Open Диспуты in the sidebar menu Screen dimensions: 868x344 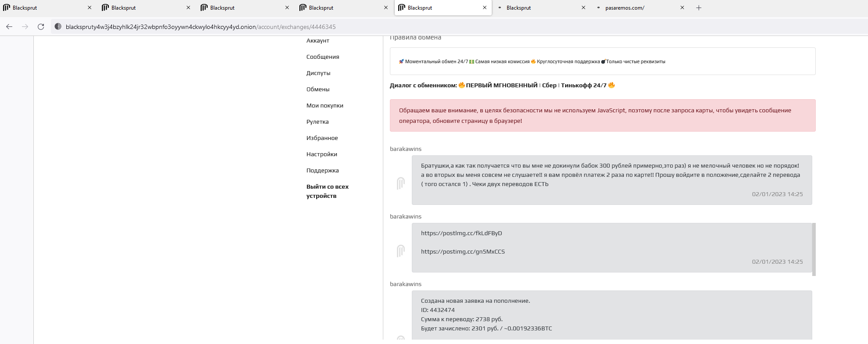(x=318, y=73)
